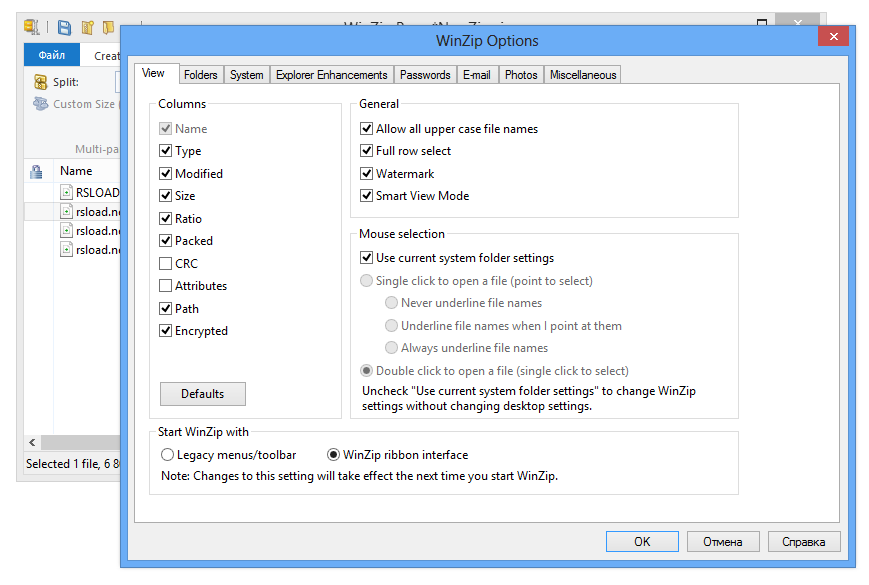Toggle the Watermark checkbox
Viewport: 869px width, 585px height.
[x=366, y=173]
